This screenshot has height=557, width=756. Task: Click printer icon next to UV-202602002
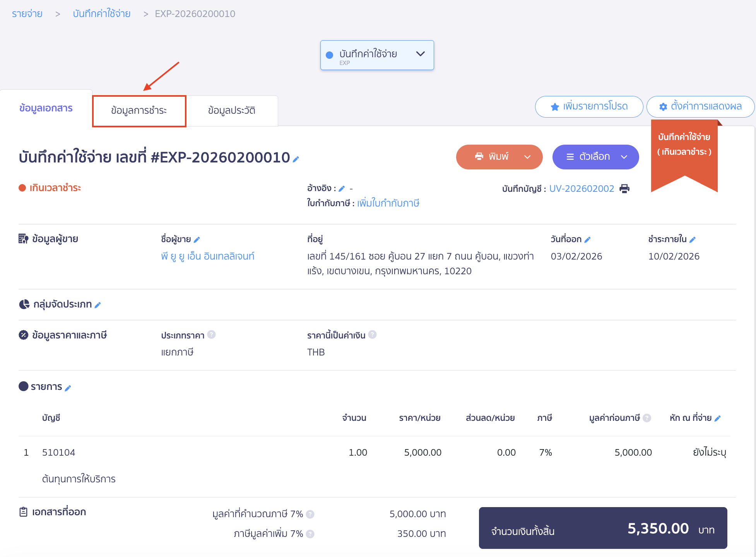(624, 189)
